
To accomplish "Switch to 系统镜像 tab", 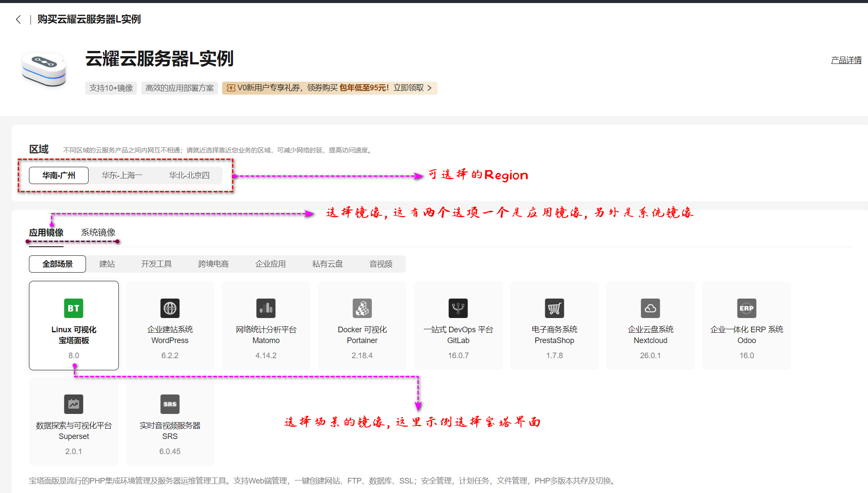I will (x=98, y=232).
